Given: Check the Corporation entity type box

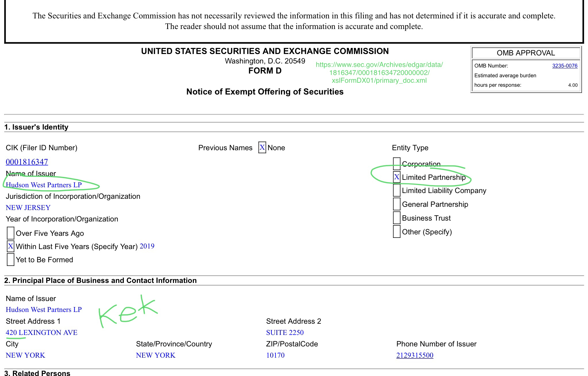Looking at the screenshot, I should tap(396, 164).
